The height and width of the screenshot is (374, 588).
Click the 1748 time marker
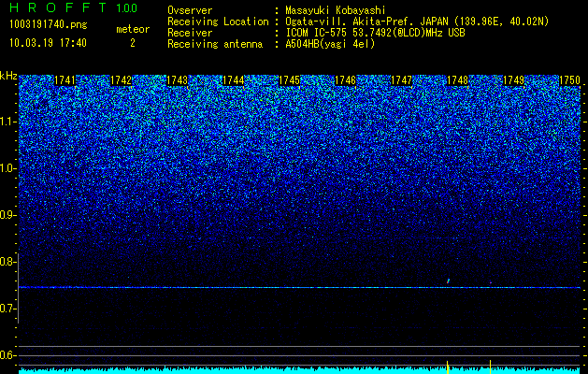(x=458, y=80)
